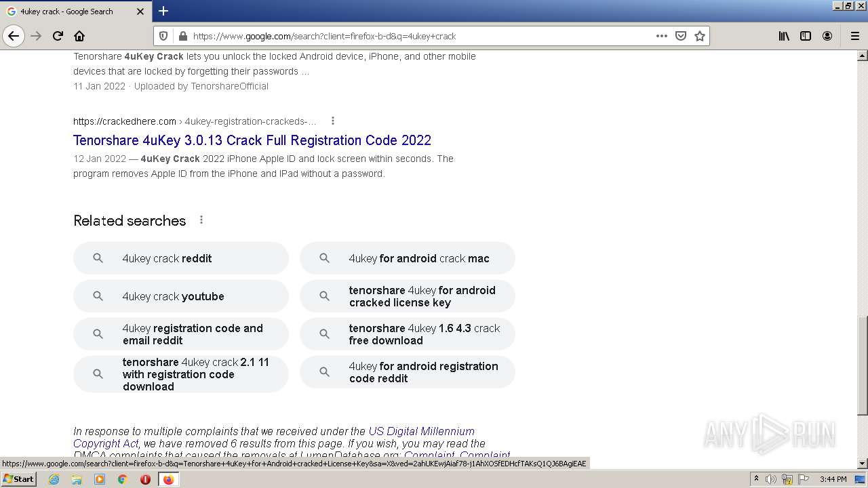Go back to the previous page
Screen dimensions: 868x488
click(14, 36)
